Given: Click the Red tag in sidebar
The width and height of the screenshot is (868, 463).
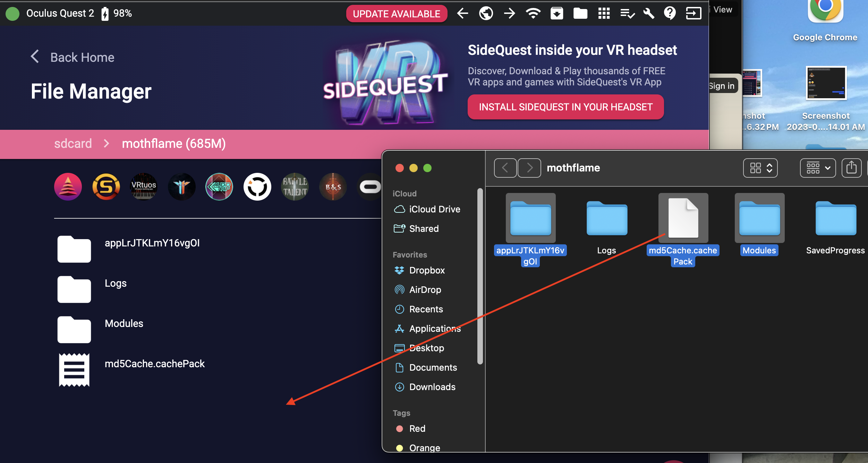Looking at the screenshot, I should coord(417,428).
